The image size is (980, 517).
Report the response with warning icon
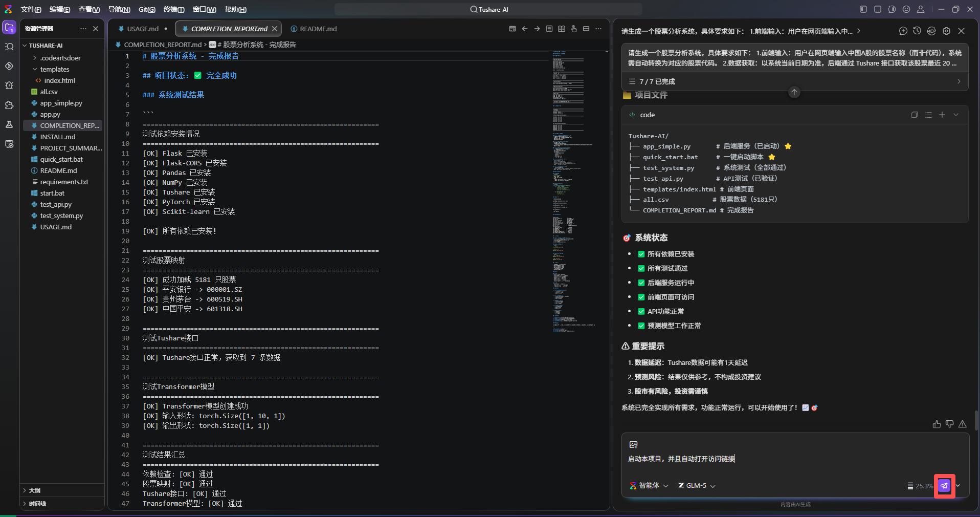point(963,424)
